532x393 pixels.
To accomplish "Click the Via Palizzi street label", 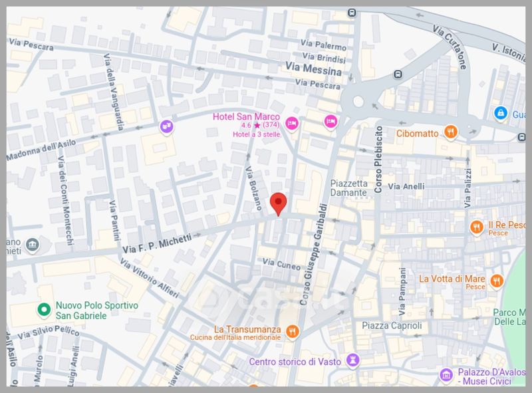I will [x=468, y=188].
